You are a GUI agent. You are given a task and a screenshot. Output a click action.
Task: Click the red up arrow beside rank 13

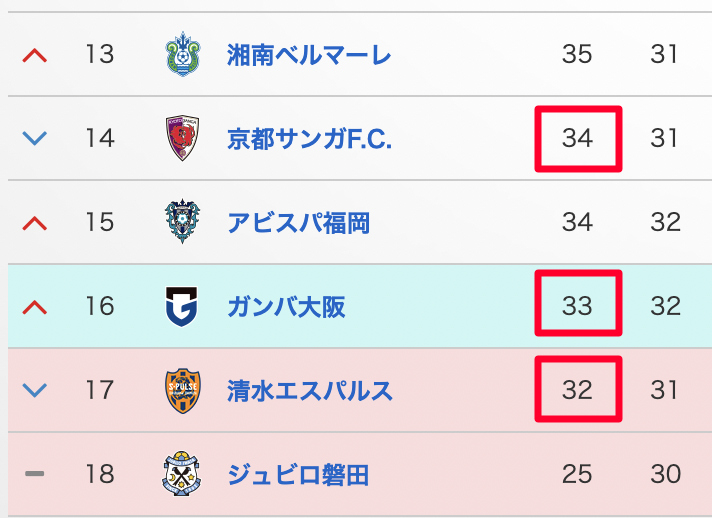(35, 54)
